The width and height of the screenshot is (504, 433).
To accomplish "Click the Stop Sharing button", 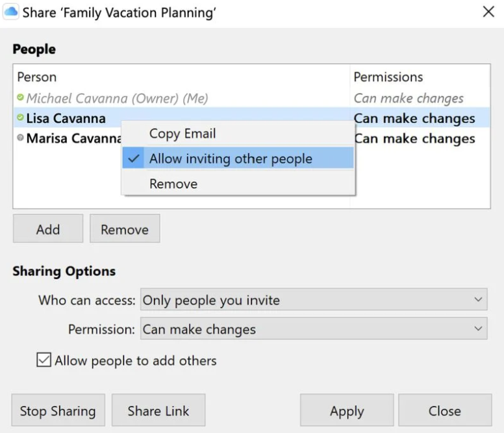I will 58,411.
